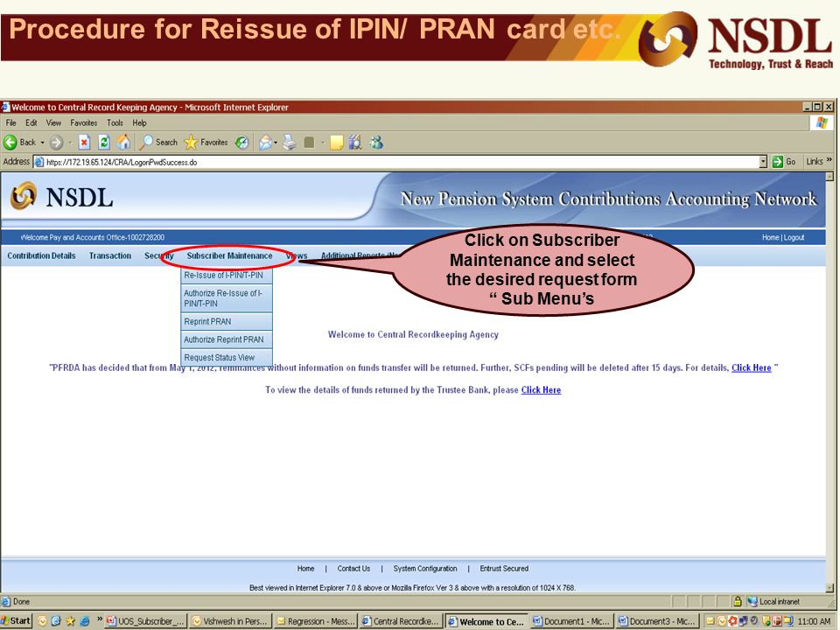The width and height of the screenshot is (840, 630).
Task: Click 'Click Here' link for Trustee Bank funds
Action: (x=541, y=389)
